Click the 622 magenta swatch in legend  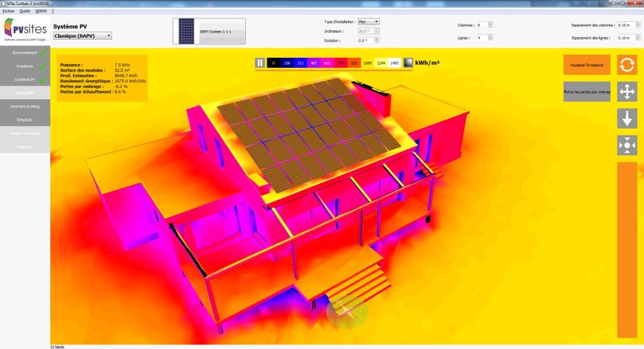[x=327, y=63]
